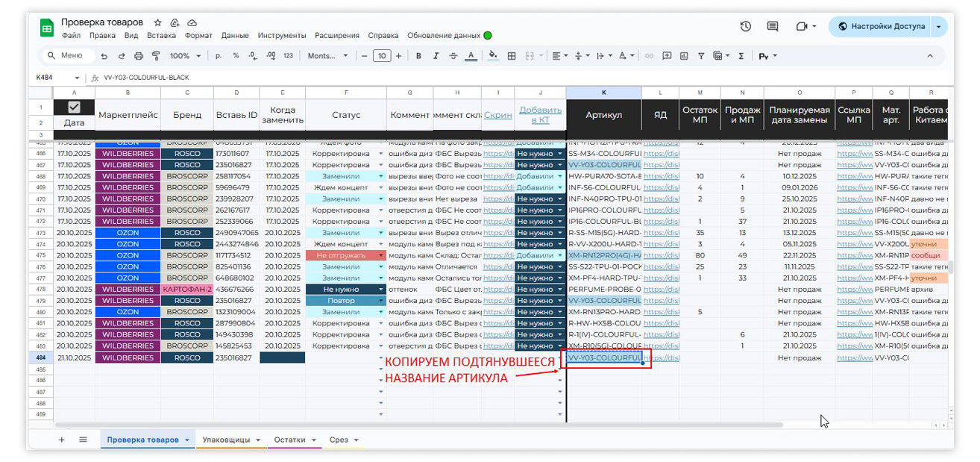Expand the arrow beside Настройки Доступа
Image resolution: width=980 pixels, height=462 pixels.
pos(938,26)
